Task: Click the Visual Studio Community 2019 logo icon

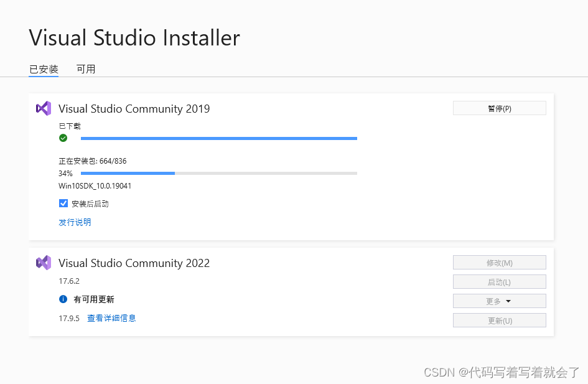Action: tap(44, 108)
